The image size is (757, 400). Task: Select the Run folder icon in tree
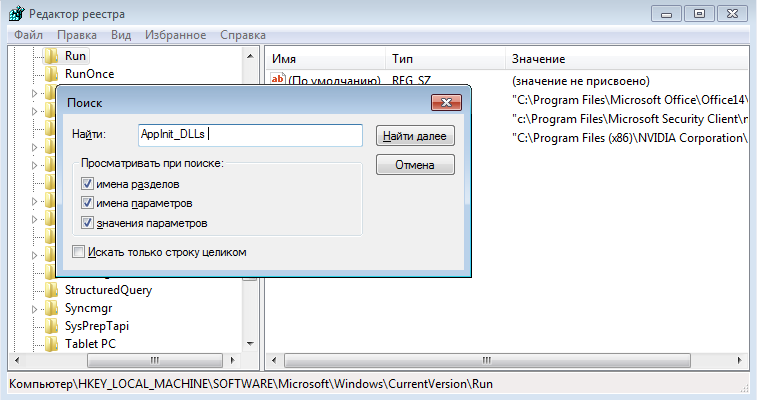(52, 56)
